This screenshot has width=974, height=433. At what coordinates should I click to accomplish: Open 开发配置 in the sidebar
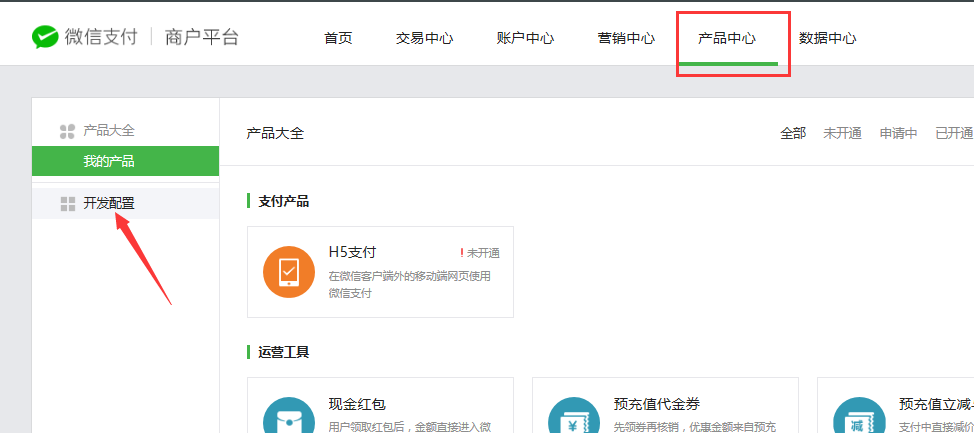coord(109,204)
